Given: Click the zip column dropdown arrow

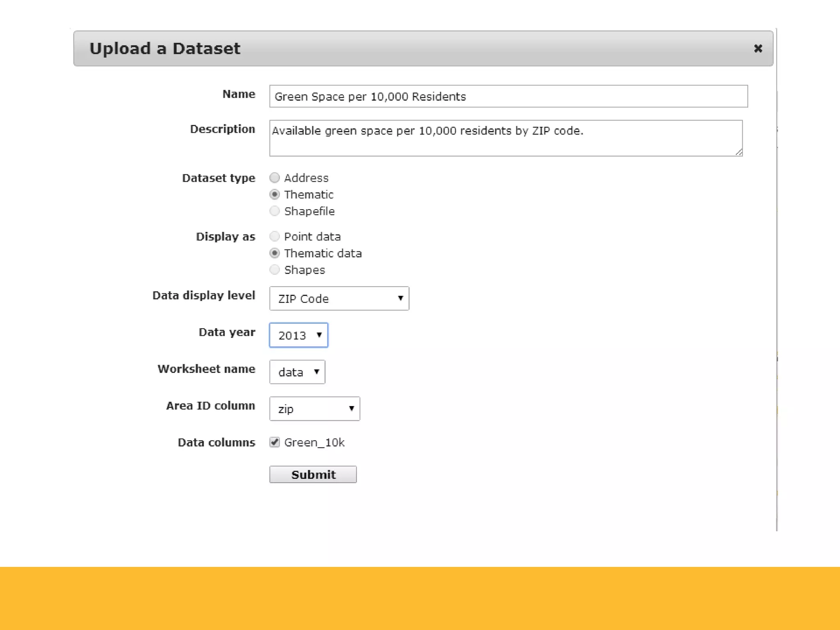Looking at the screenshot, I should click(352, 409).
